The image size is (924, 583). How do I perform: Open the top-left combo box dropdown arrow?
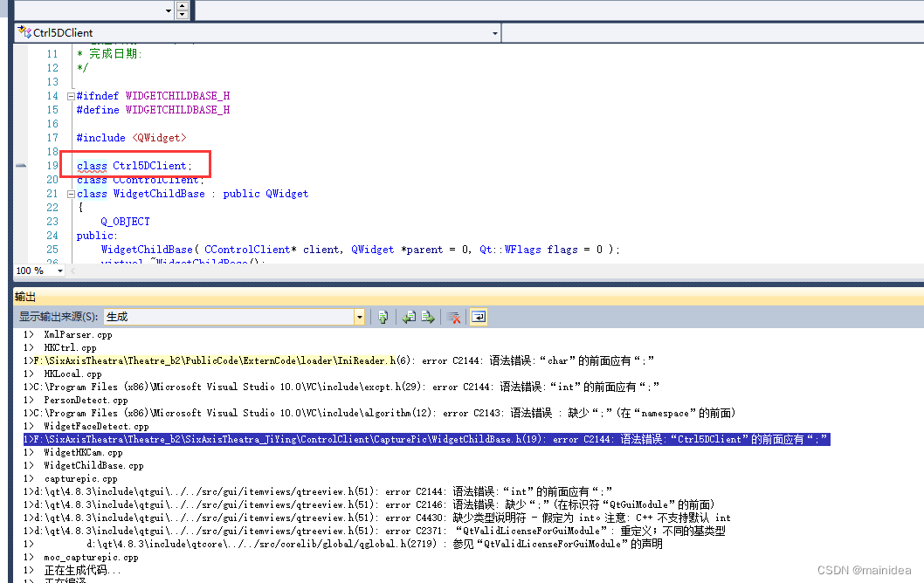click(168, 10)
